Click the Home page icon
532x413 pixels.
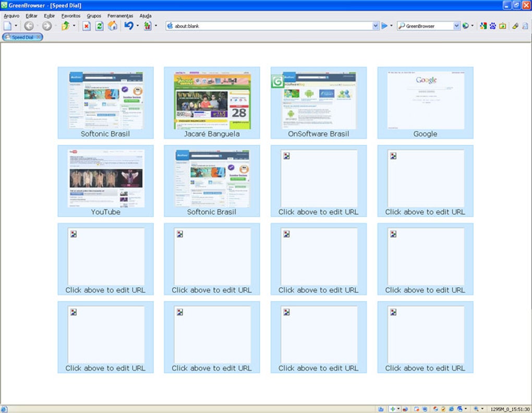tap(113, 25)
